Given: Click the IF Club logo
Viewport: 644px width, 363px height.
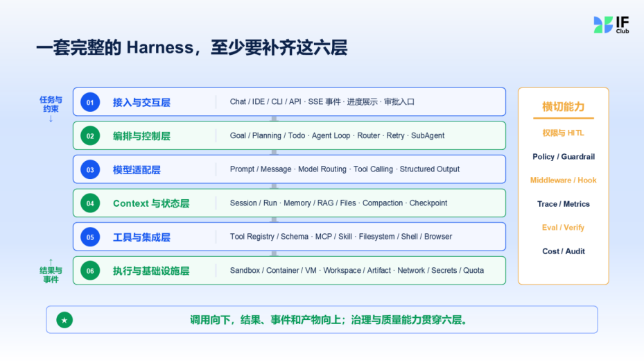Looking at the screenshot, I should [611, 25].
